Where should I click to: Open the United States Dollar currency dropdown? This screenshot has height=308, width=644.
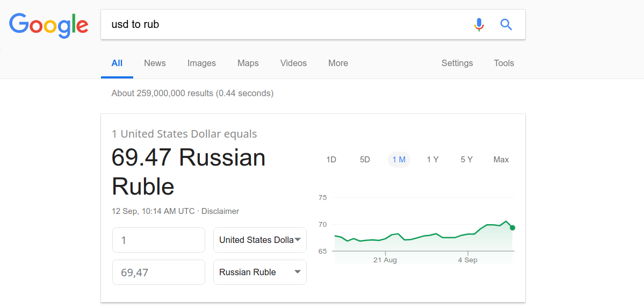(260, 240)
